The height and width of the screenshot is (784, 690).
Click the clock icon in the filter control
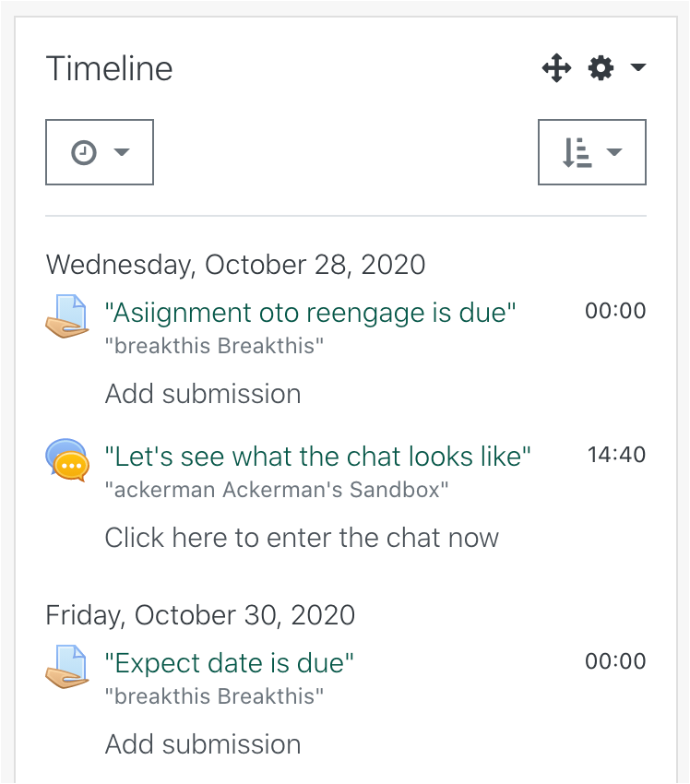click(x=81, y=151)
